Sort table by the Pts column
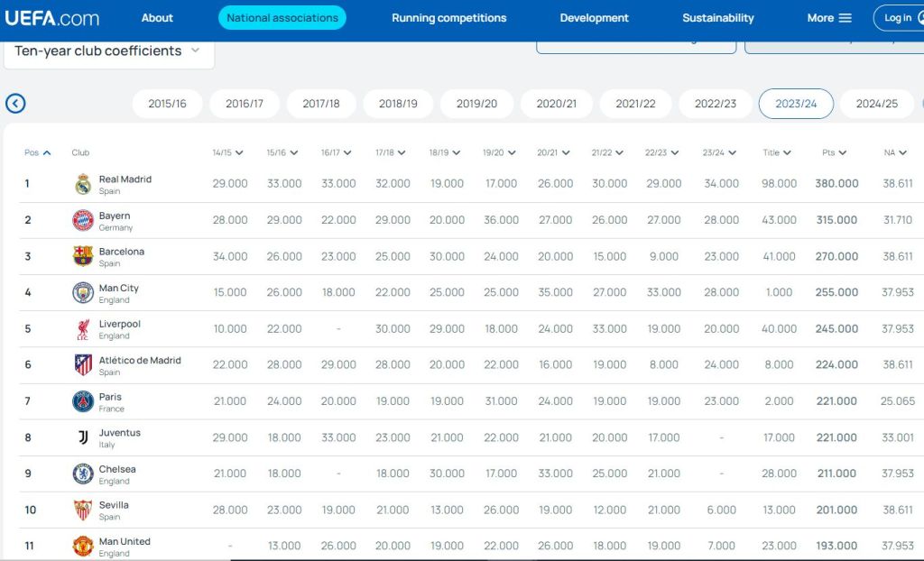Image resolution: width=924 pixels, height=561 pixels. (834, 152)
